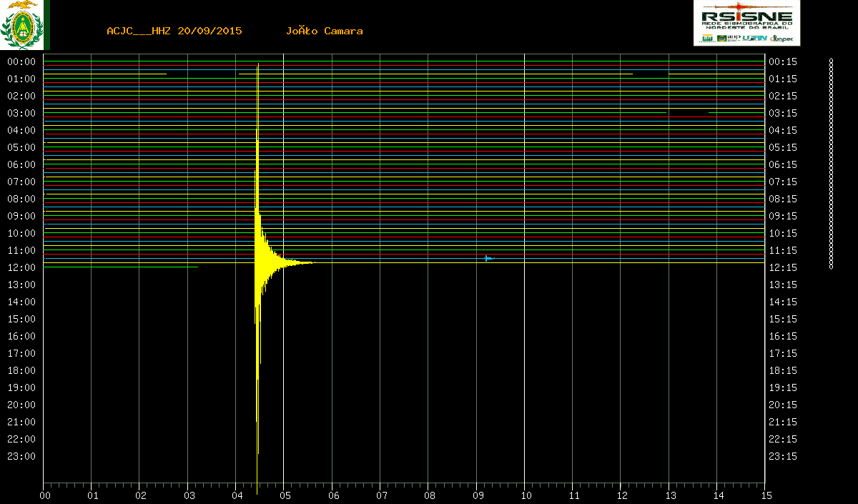Click minute 00 on bottom axis
This screenshot has height=504, width=858.
click(45, 495)
